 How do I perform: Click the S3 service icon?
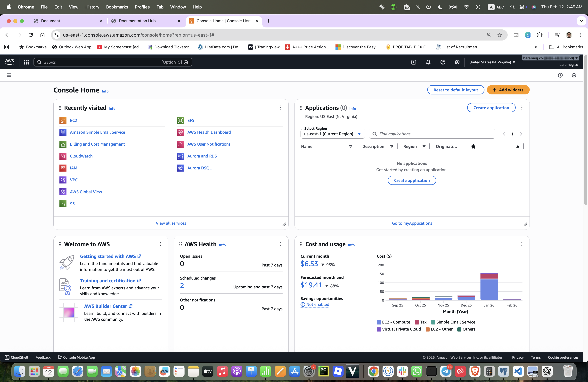click(x=63, y=204)
